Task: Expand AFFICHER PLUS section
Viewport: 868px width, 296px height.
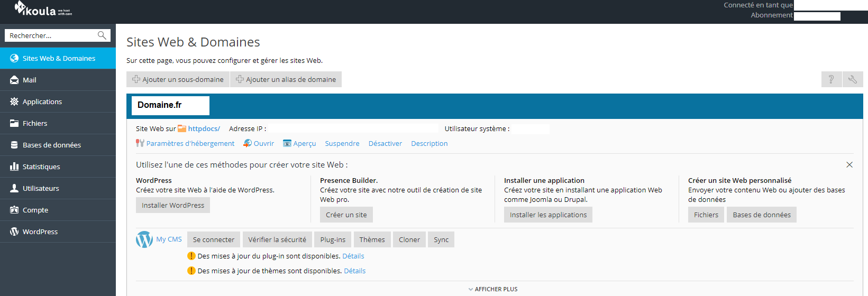Action: coord(493,289)
